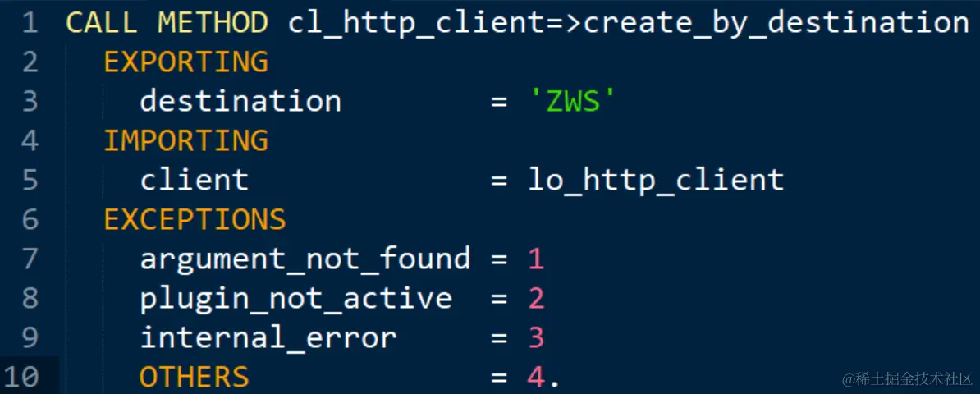
Task: Click line number 5 in gutter
Action: pyautogui.click(x=30, y=181)
